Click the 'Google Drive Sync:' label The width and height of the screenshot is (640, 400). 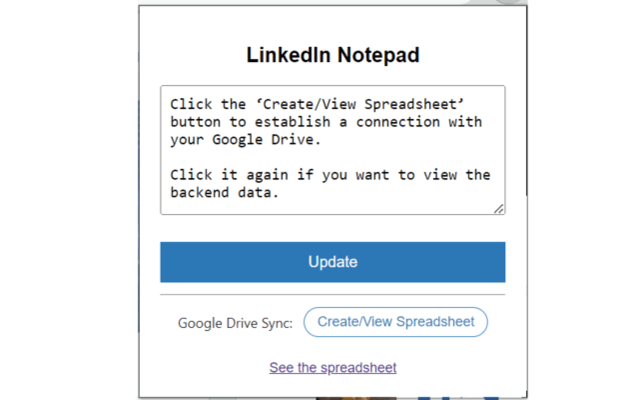(x=236, y=323)
